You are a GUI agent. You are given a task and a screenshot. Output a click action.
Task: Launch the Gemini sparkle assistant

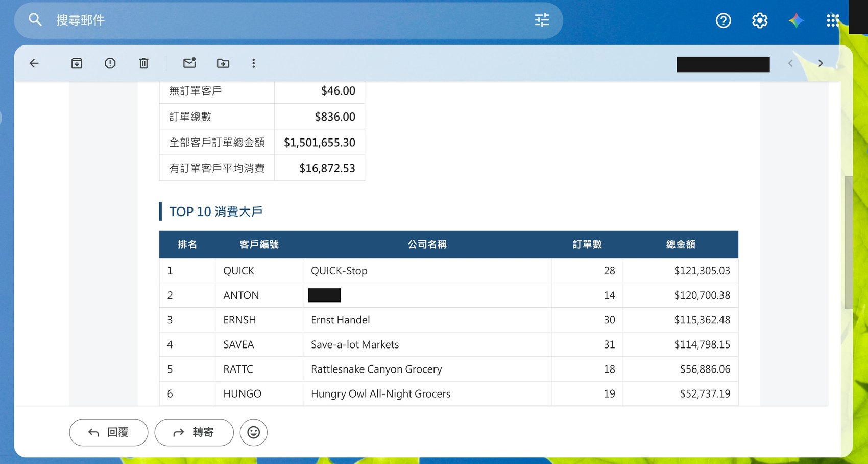pyautogui.click(x=796, y=20)
